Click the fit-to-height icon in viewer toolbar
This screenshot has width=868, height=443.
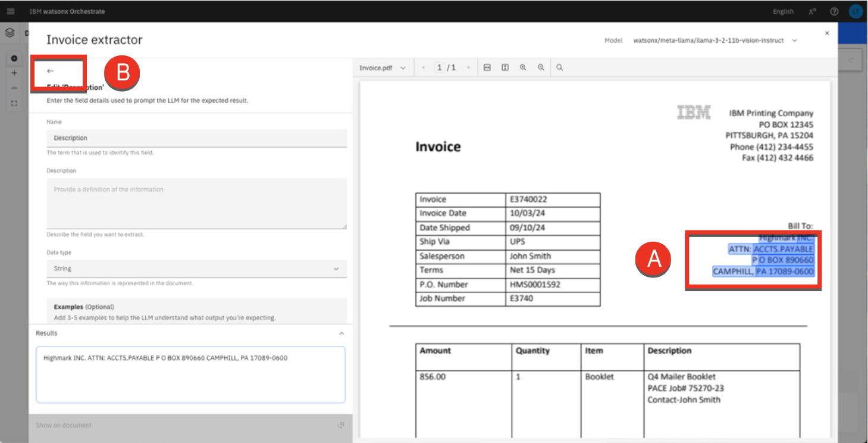[504, 68]
